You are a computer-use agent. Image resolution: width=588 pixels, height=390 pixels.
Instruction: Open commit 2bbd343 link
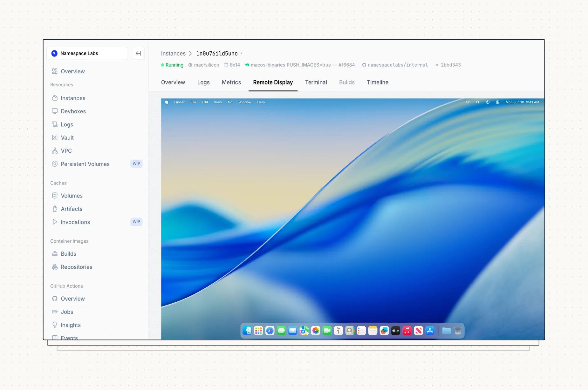448,65
